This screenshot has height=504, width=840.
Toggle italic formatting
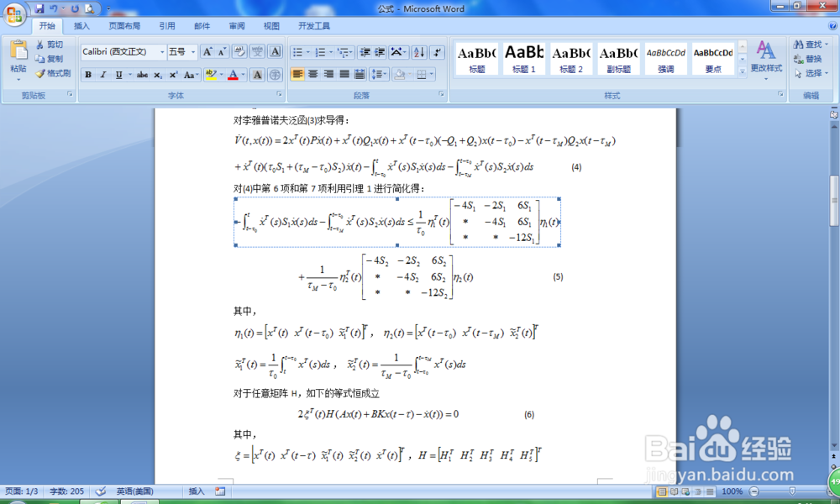point(102,75)
